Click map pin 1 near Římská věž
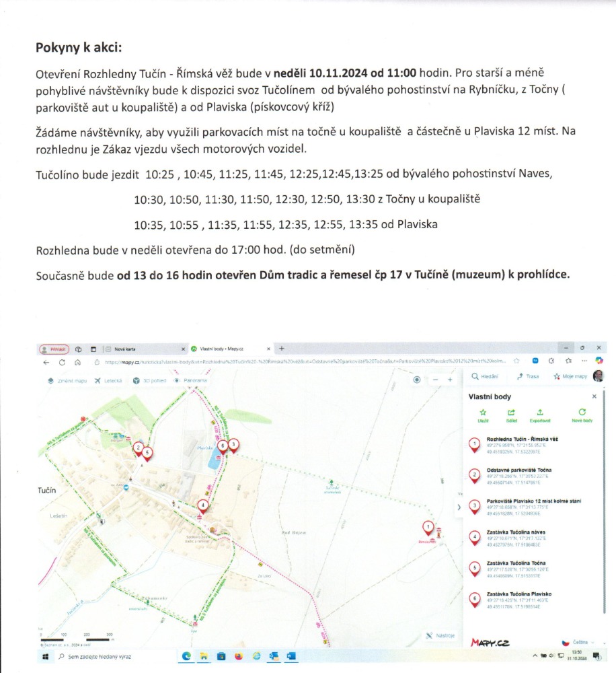This screenshot has width=616, height=673. coord(427,526)
